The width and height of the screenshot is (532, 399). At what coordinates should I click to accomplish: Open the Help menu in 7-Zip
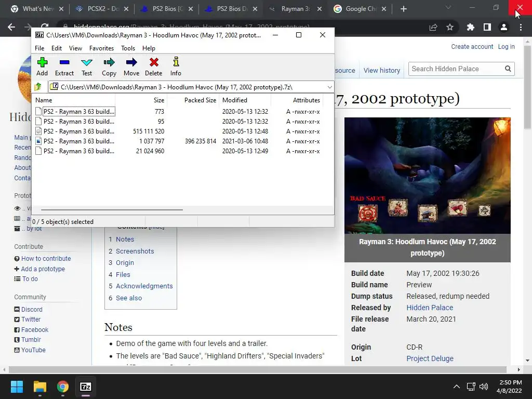(x=149, y=48)
